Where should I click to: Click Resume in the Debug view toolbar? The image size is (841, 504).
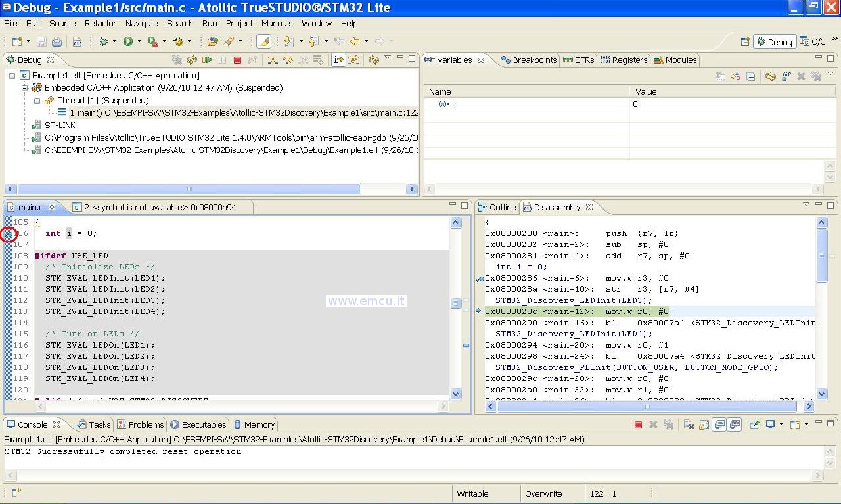(207, 60)
